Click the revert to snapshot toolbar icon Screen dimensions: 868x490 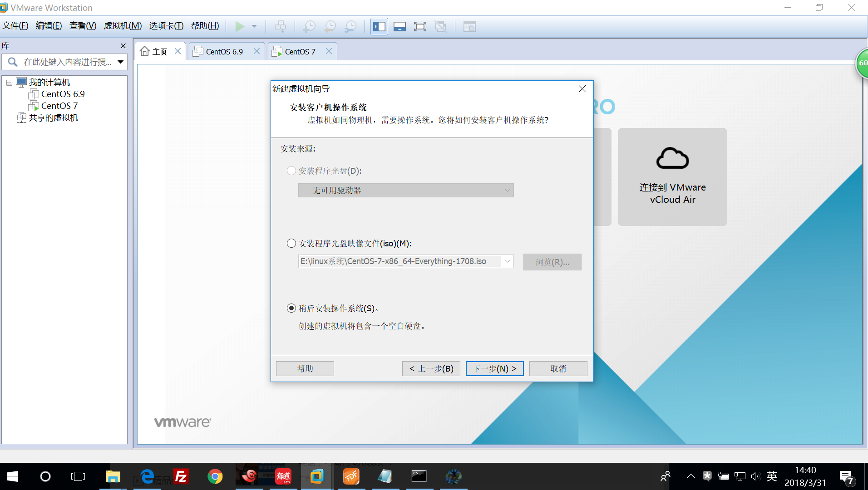330,26
